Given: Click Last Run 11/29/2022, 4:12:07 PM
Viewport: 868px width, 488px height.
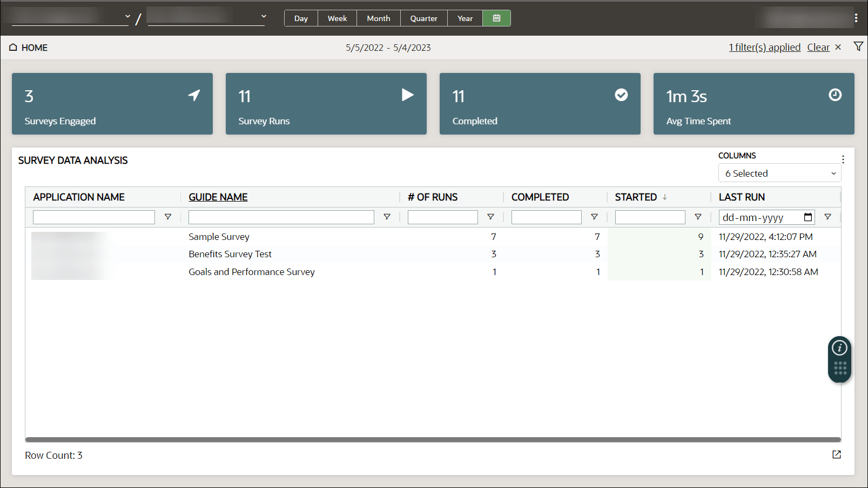Looking at the screenshot, I should [x=765, y=237].
